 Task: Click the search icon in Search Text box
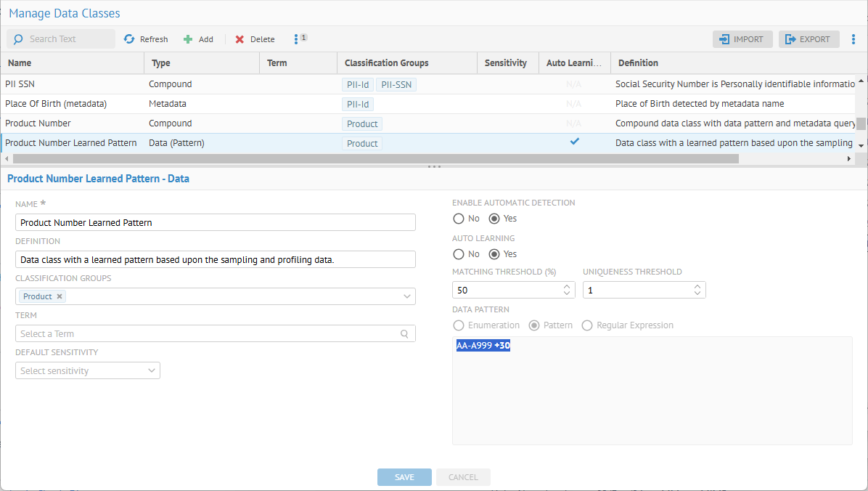tap(18, 39)
